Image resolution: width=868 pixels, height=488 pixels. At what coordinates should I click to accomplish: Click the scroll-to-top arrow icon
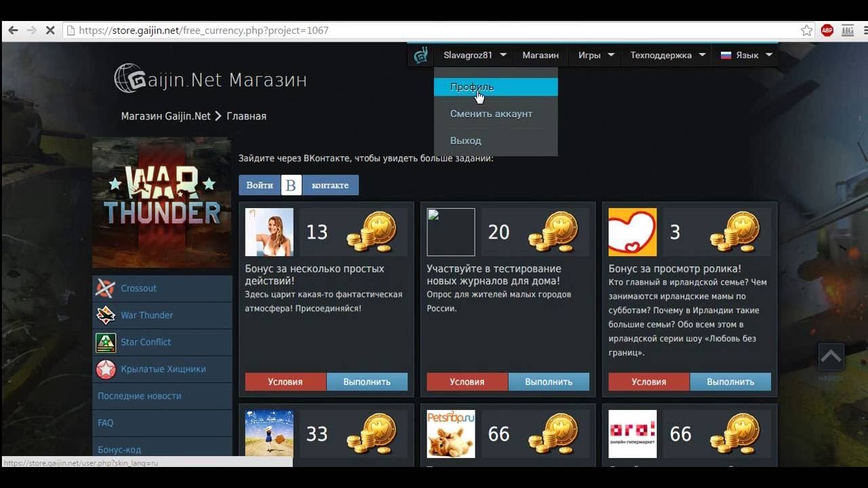(831, 357)
